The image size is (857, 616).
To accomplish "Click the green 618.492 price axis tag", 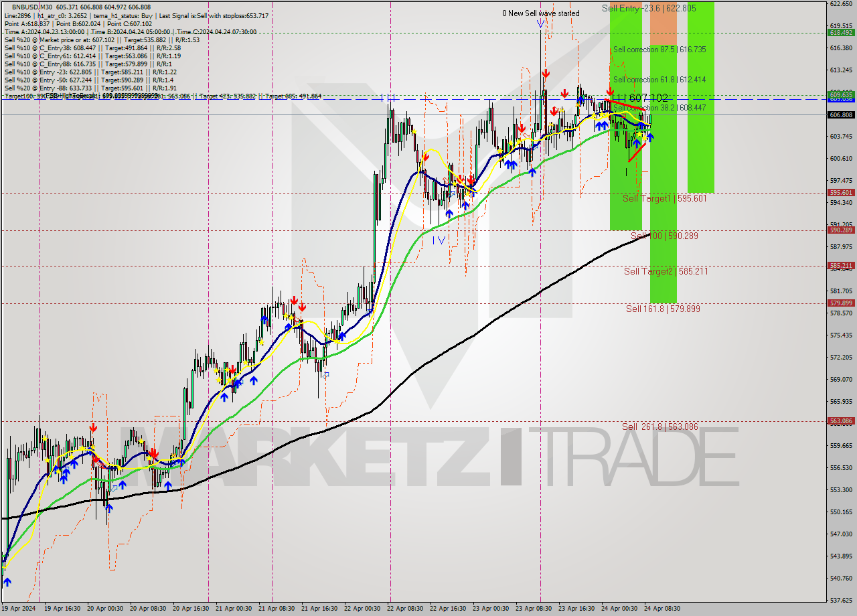I will pyautogui.click(x=841, y=32).
